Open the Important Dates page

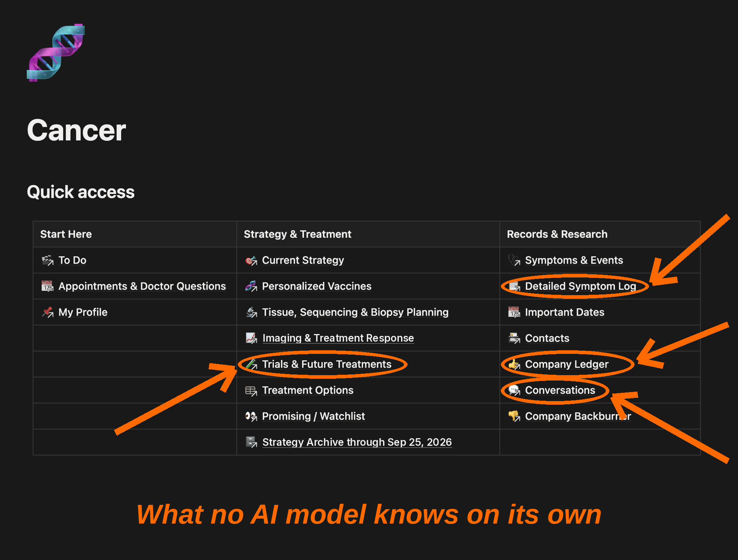[x=564, y=312]
